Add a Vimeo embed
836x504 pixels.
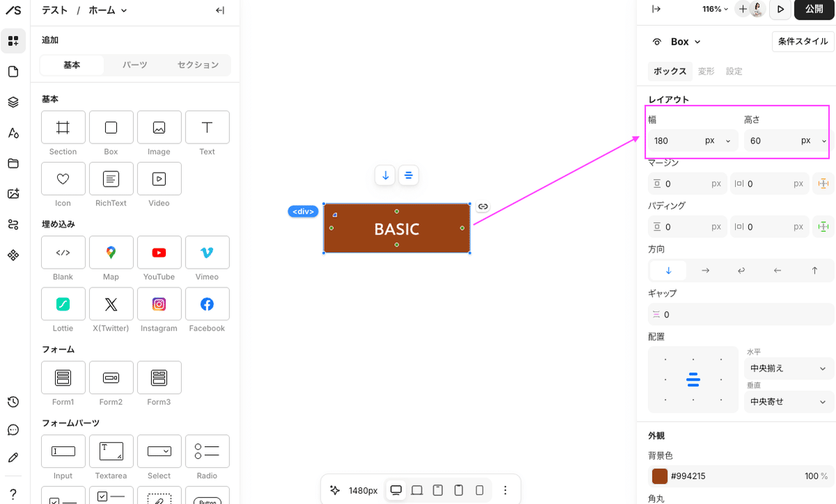pos(207,253)
